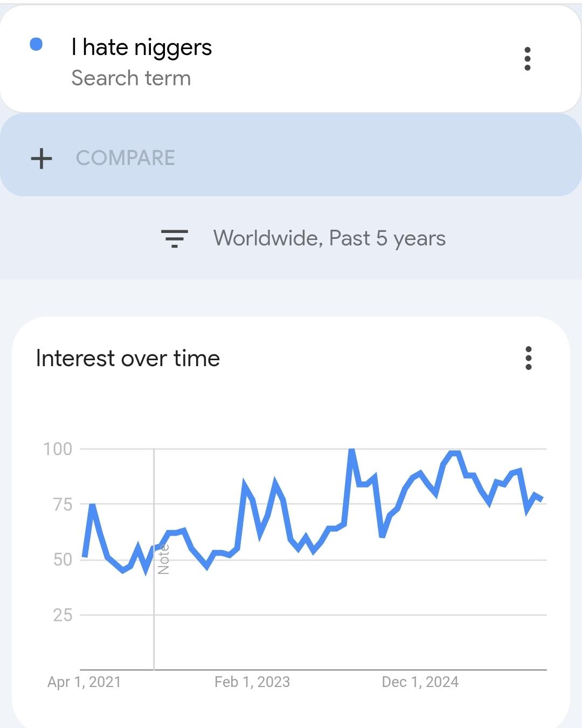Open the Interest over time three-dot menu
The height and width of the screenshot is (728, 582).
528,358
